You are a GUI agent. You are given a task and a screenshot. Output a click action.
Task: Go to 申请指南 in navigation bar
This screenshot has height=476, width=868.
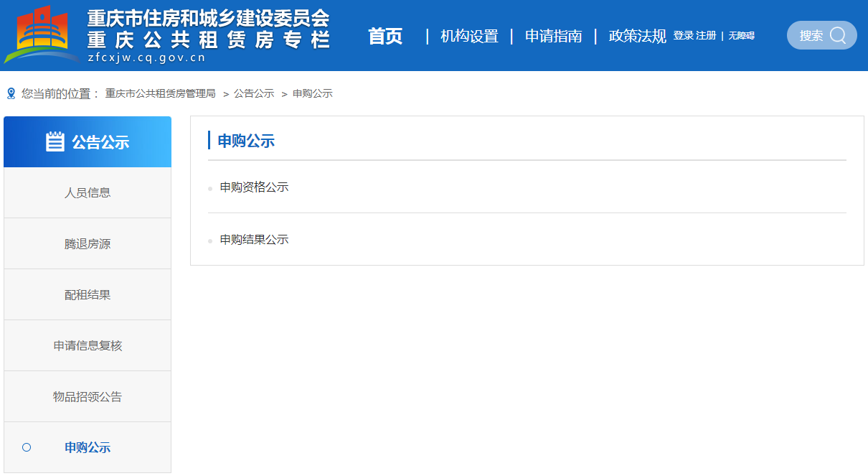click(x=553, y=36)
